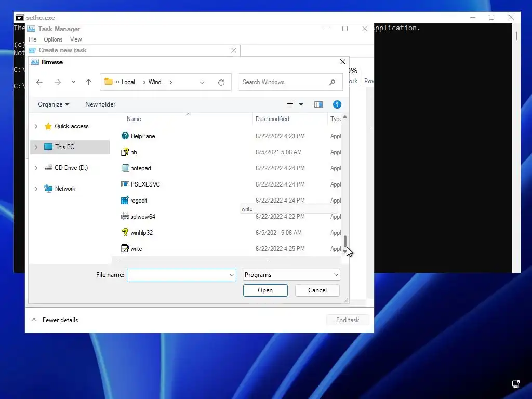Click Fewer details in Task Manager
This screenshot has width=532, height=399.
point(60,320)
